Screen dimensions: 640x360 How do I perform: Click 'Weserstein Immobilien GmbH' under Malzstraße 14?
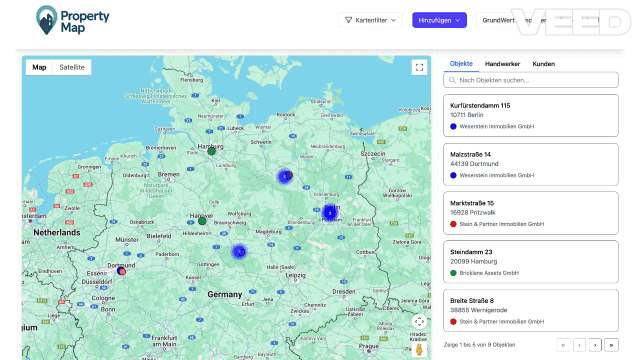pyautogui.click(x=497, y=176)
